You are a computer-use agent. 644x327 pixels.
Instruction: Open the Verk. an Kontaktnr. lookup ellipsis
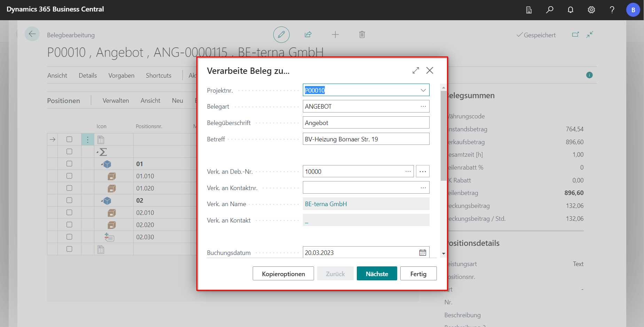point(423,188)
